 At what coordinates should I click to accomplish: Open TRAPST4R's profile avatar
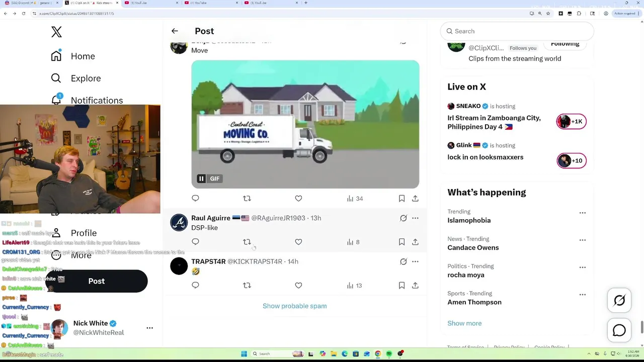pyautogui.click(x=179, y=266)
